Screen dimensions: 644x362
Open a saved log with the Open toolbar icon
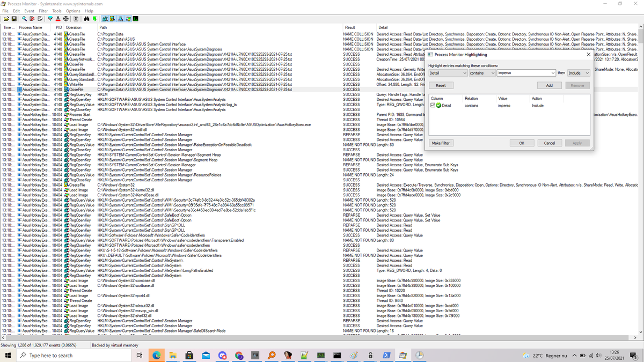[6, 19]
